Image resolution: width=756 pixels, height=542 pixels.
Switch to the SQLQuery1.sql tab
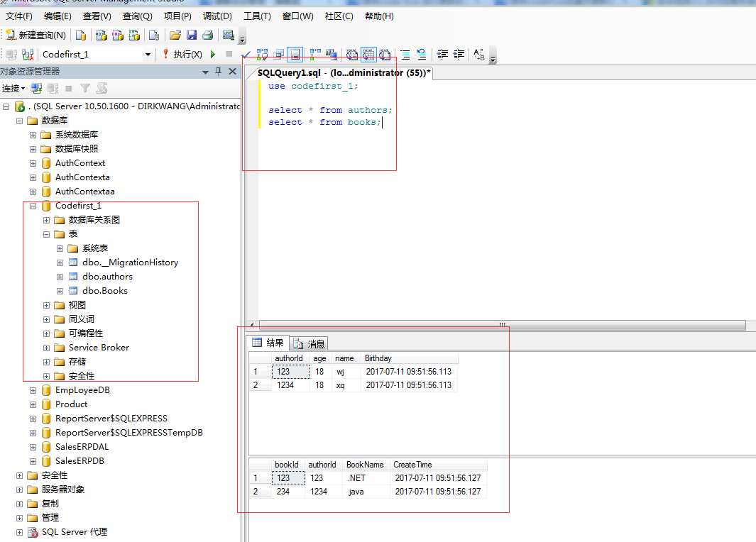tap(344, 73)
